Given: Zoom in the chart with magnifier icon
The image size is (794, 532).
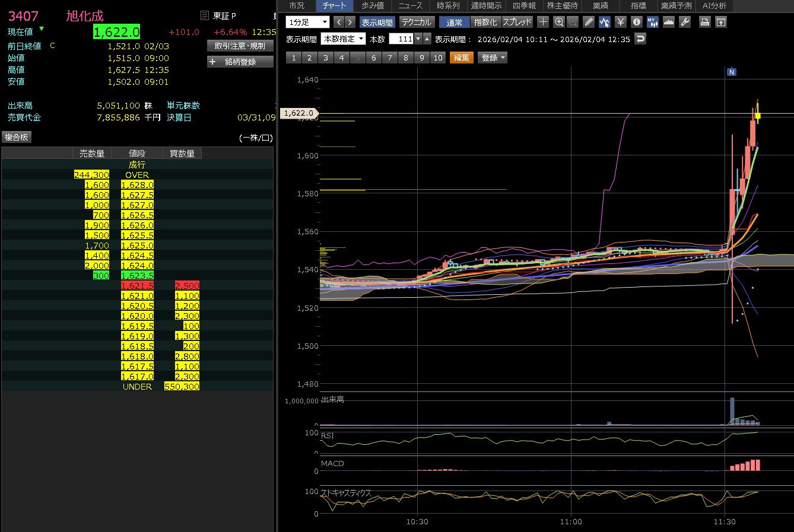Looking at the screenshot, I should (x=558, y=22).
